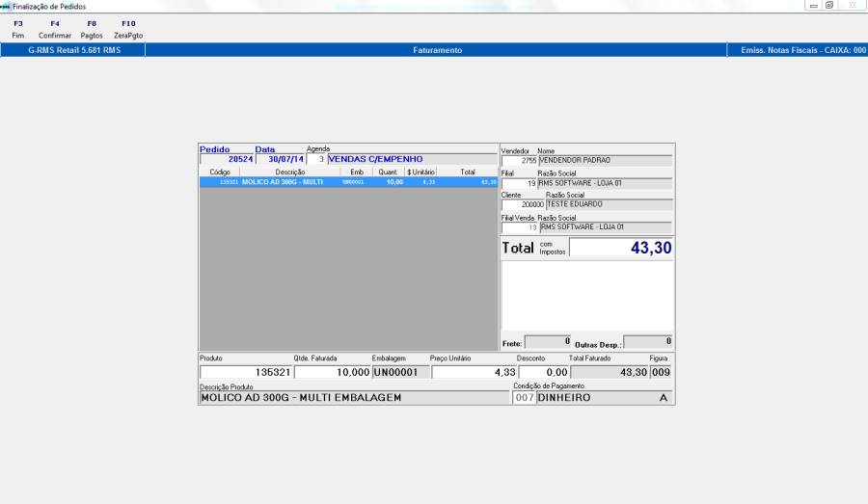Viewport: 868px width, 504px height.
Task: Click the Filial code field 19
Action: 519,184
